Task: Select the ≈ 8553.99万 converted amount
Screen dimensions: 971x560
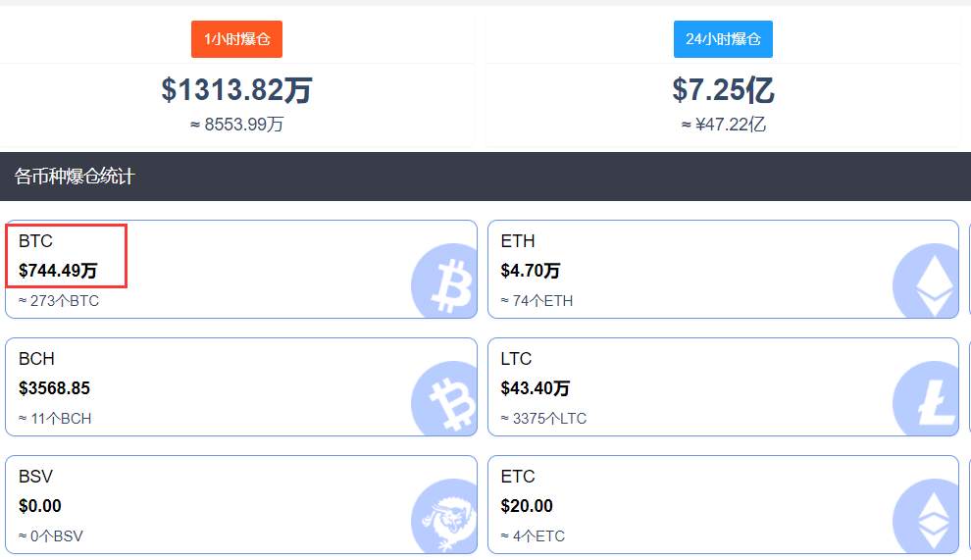Action: pos(236,125)
